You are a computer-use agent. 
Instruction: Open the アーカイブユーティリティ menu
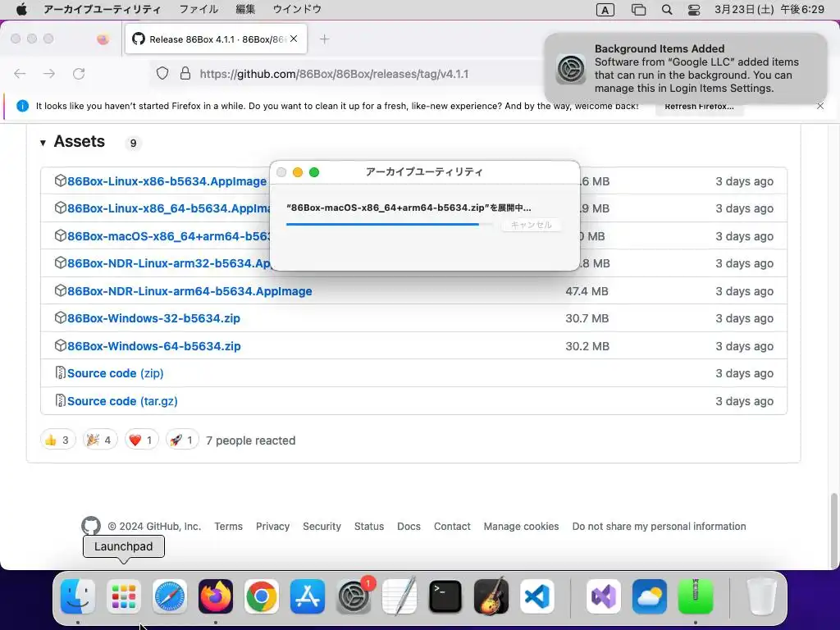pos(102,9)
